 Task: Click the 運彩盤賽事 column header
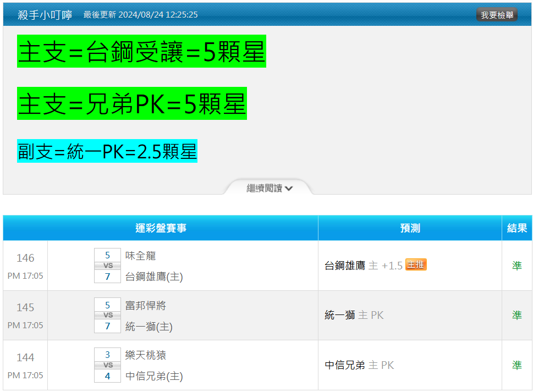coord(161,228)
